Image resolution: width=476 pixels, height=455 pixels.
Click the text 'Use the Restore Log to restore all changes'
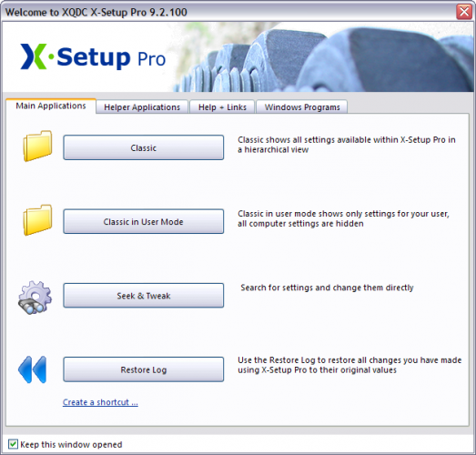[349, 365]
